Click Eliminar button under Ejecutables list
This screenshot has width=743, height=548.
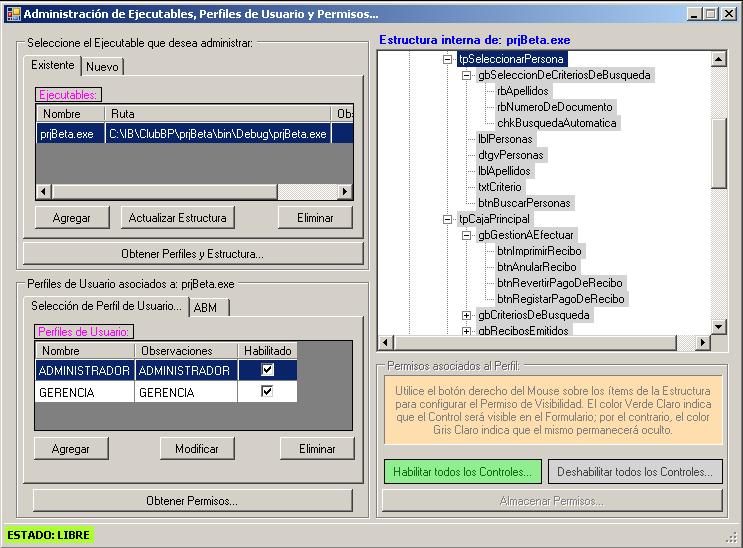[x=315, y=218]
